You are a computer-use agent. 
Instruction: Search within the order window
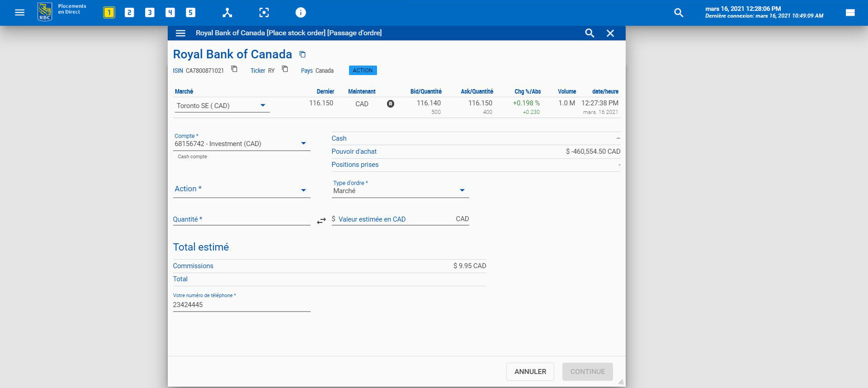(x=590, y=33)
